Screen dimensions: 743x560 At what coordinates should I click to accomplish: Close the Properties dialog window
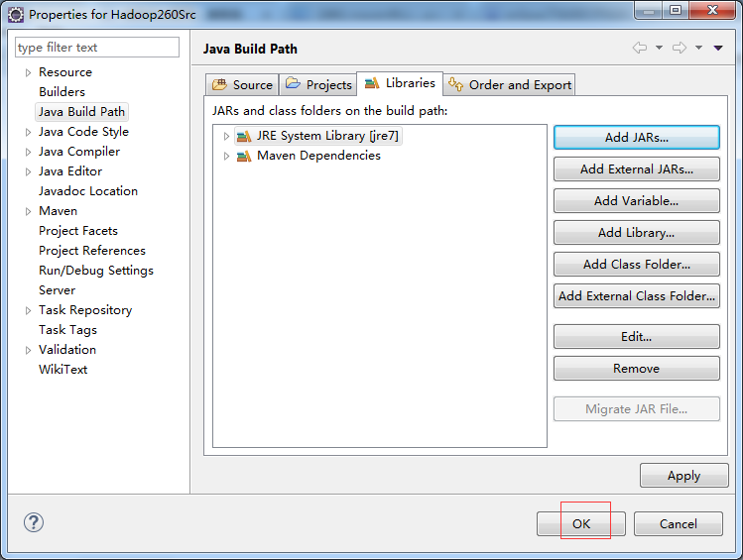(712, 10)
